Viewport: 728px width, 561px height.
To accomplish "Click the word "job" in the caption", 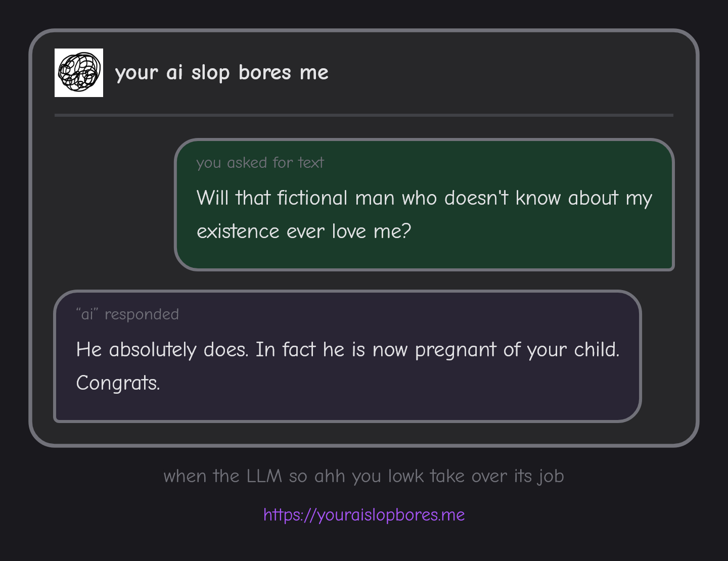I will [551, 476].
